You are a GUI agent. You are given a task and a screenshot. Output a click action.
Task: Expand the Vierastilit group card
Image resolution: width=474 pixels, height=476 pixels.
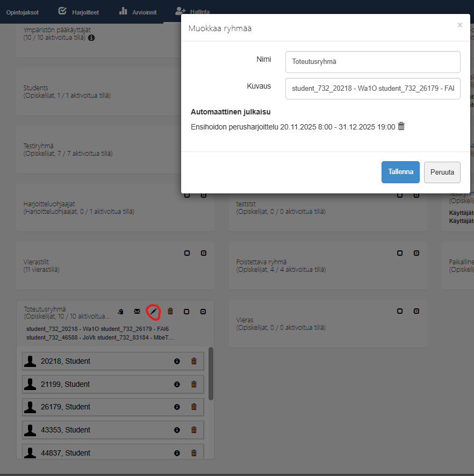click(x=204, y=253)
